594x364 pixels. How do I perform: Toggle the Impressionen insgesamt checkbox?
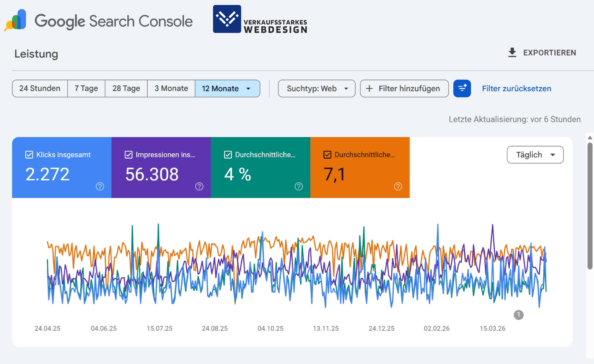click(x=129, y=154)
